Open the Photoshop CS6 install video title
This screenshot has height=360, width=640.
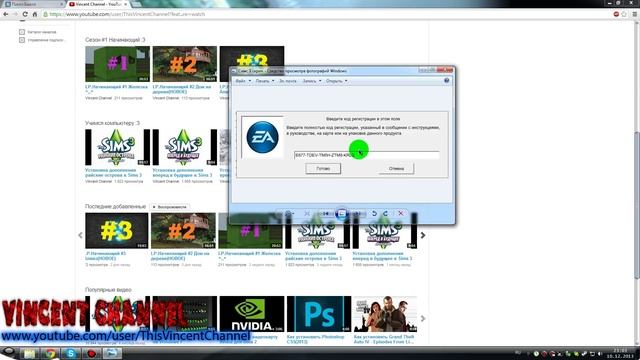[316, 339]
